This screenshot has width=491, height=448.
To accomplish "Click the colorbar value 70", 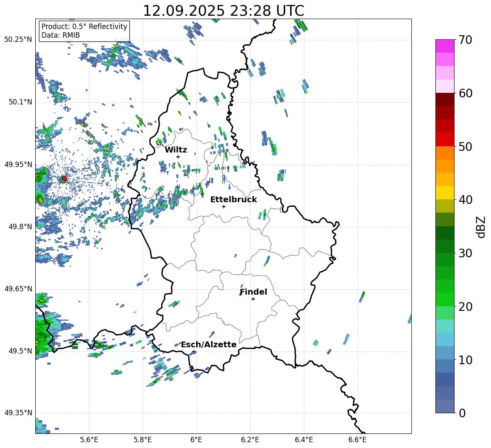I will (465, 40).
